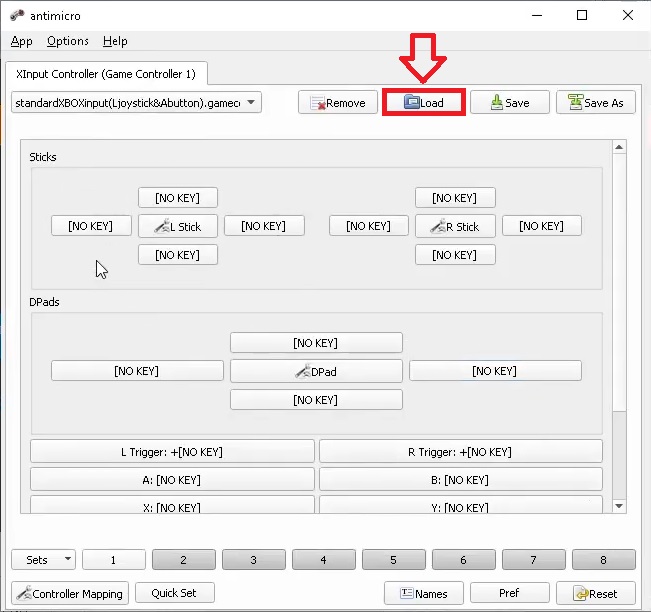This screenshot has width=651, height=612.
Task: Open the Sets dropdown menu
Action: pyautogui.click(x=43, y=560)
